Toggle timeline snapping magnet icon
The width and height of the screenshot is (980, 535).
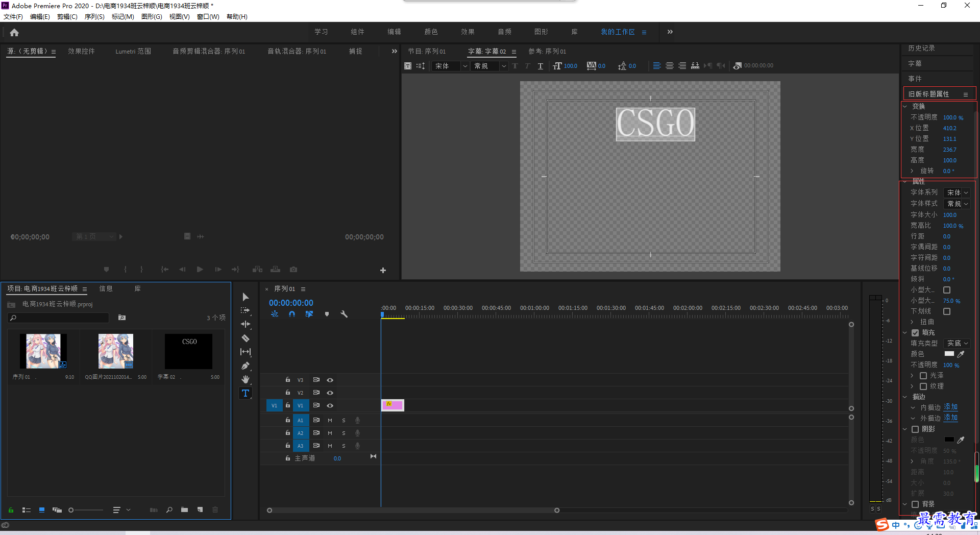pyautogui.click(x=292, y=314)
